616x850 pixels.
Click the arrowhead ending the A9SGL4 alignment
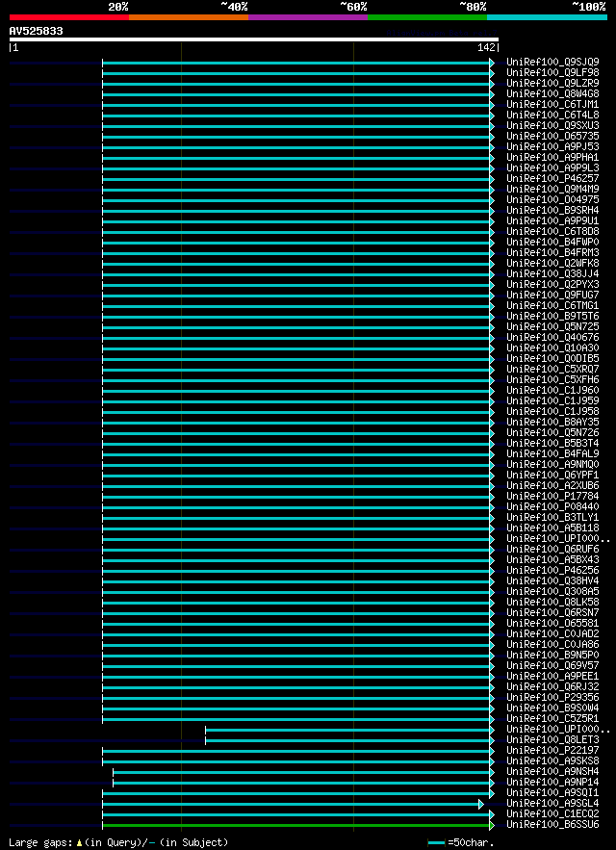click(x=481, y=804)
